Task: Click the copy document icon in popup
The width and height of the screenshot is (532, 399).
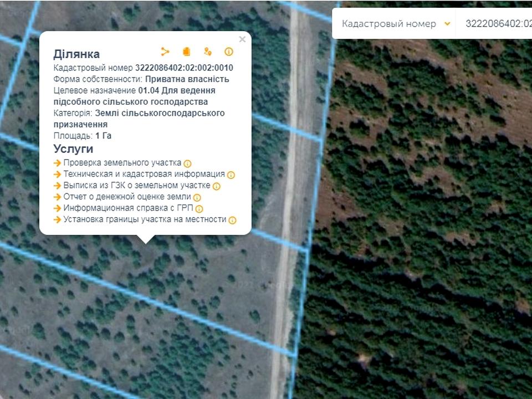Action: tap(186, 52)
